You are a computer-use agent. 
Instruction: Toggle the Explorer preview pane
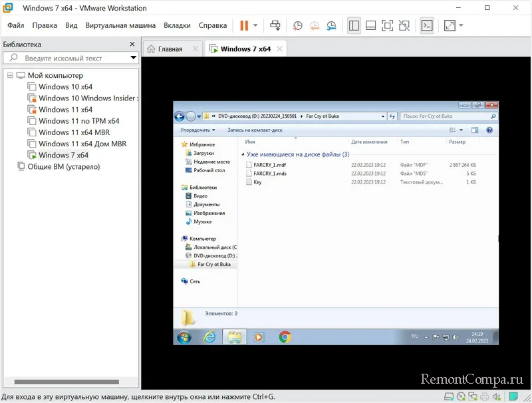click(475, 130)
